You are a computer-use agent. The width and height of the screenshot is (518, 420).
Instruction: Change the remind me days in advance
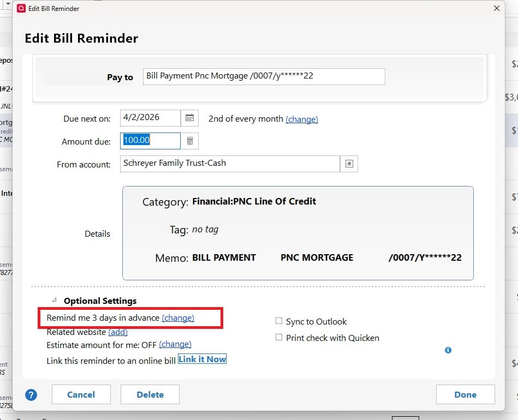coord(178,317)
